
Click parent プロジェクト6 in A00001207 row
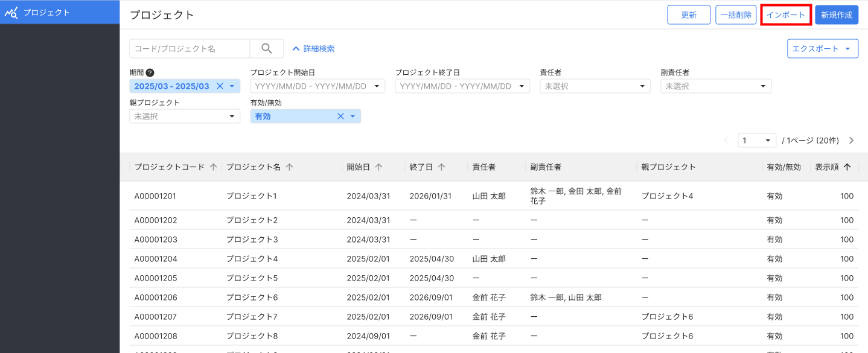pyautogui.click(x=667, y=317)
